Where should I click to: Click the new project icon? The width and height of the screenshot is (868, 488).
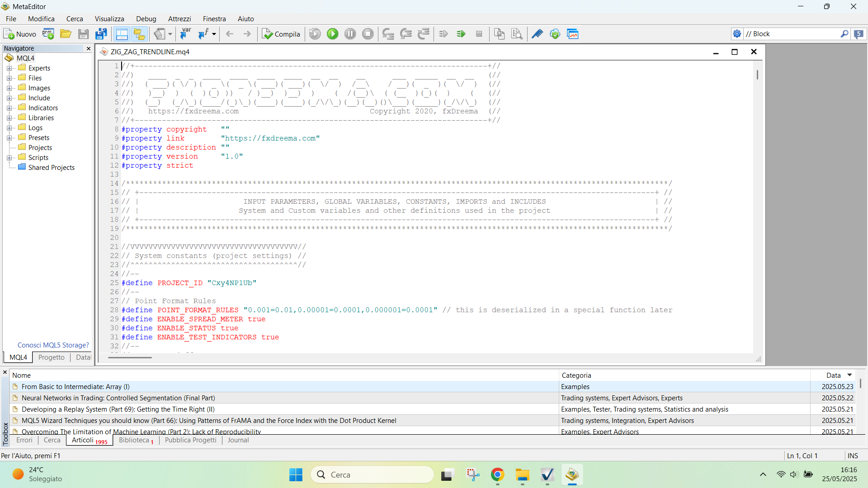pyautogui.click(x=48, y=34)
